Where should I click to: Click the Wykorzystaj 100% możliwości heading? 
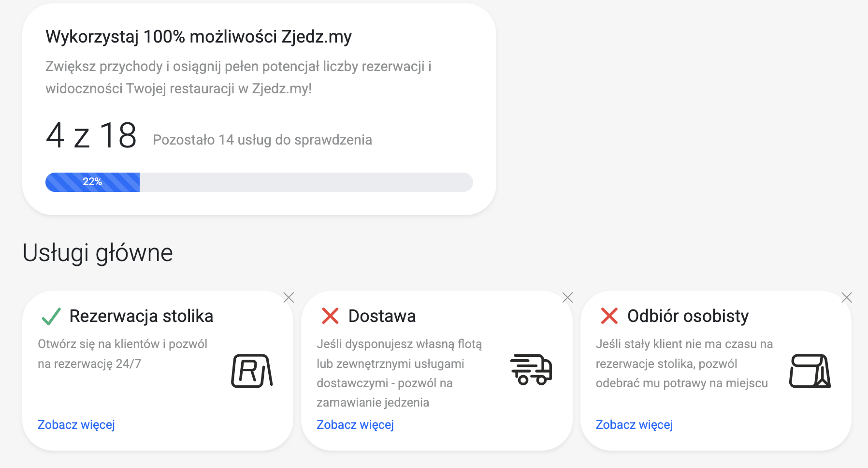(199, 37)
